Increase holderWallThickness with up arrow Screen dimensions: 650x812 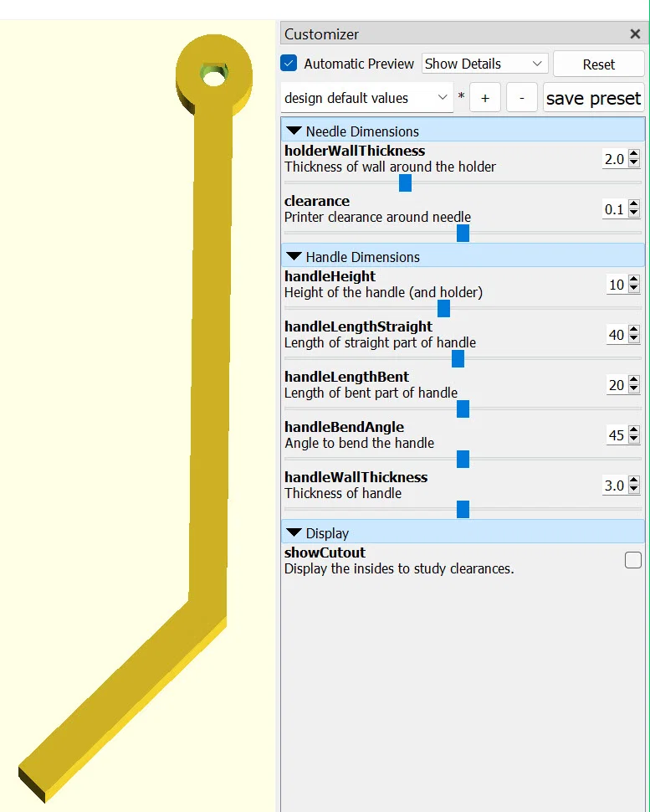634,154
